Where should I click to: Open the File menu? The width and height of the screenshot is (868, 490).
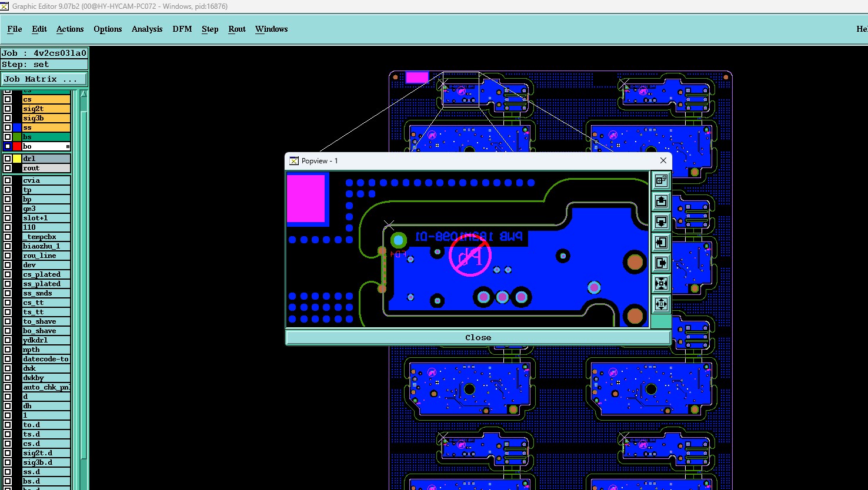coord(15,29)
